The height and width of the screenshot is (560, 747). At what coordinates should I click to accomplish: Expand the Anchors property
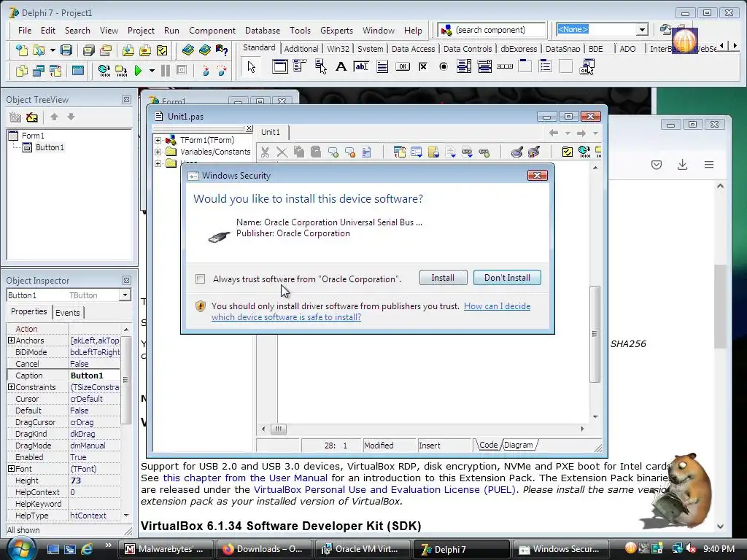(11, 341)
